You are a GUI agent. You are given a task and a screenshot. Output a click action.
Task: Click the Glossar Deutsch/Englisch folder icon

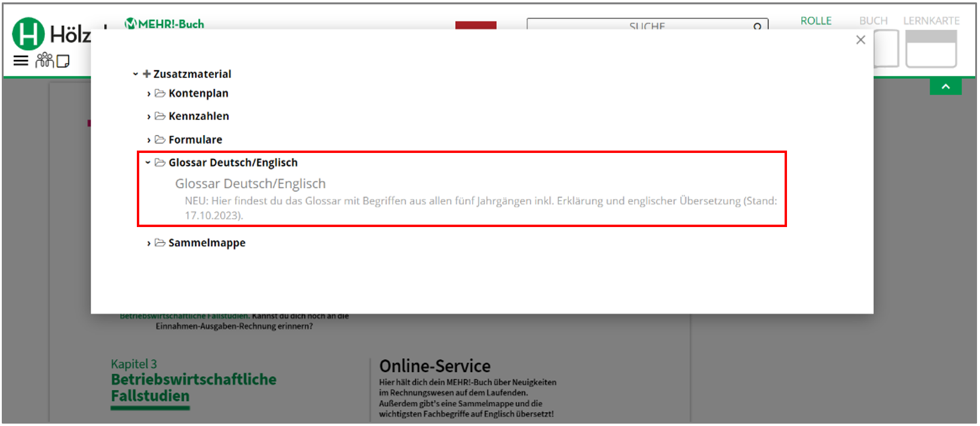point(160,163)
